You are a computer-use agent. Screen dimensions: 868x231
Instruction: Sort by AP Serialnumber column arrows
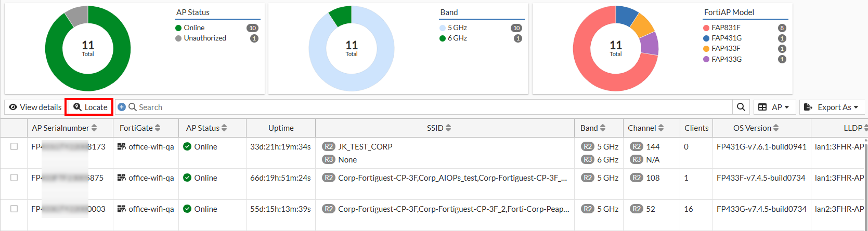click(x=94, y=128)
